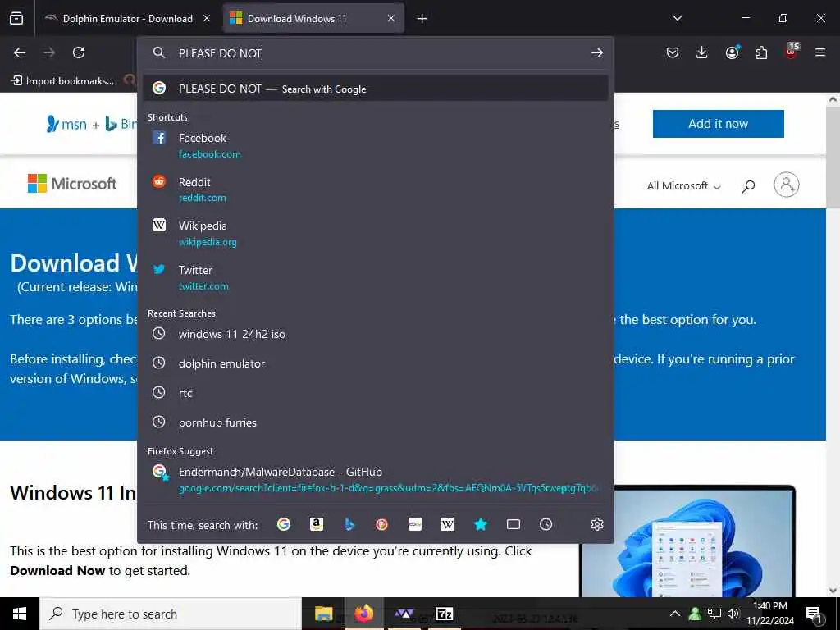Click the taskbar clock showing 1:40 PM
The image size is (840, 630).
pos(770,614)
